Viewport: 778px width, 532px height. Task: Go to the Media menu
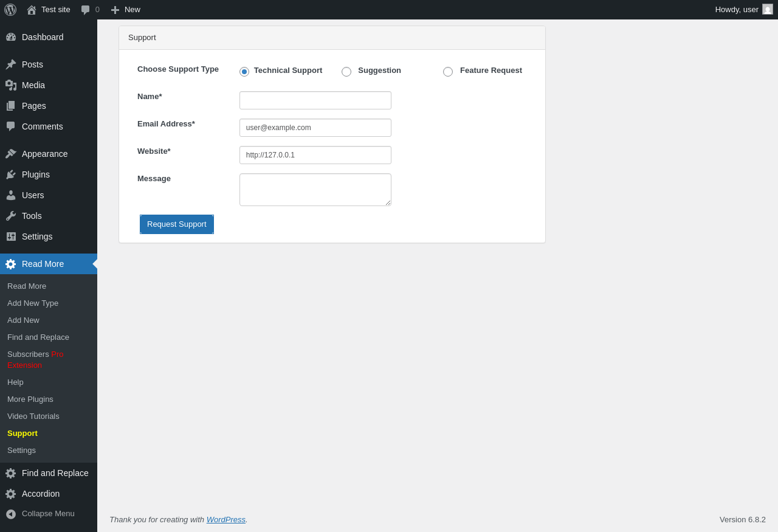pyautogui.click(x=49, y=85)
